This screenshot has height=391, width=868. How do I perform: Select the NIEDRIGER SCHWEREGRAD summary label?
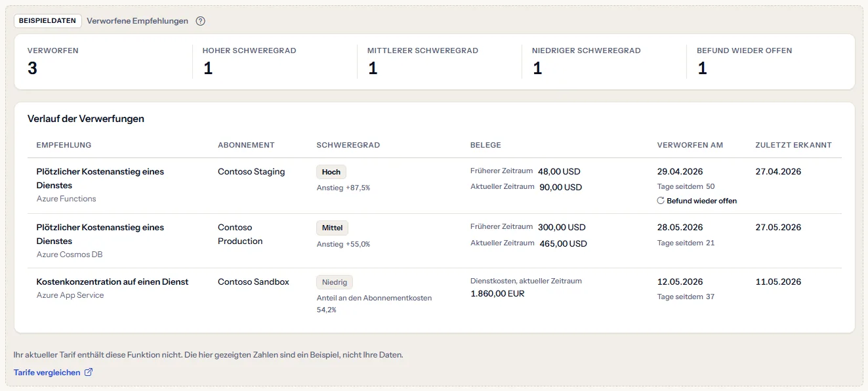point(587,51)
